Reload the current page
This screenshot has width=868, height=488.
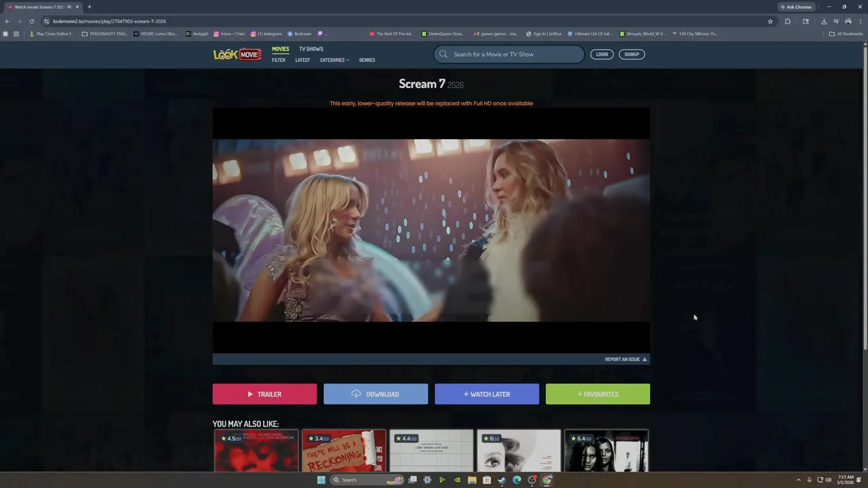click(31, 21)
